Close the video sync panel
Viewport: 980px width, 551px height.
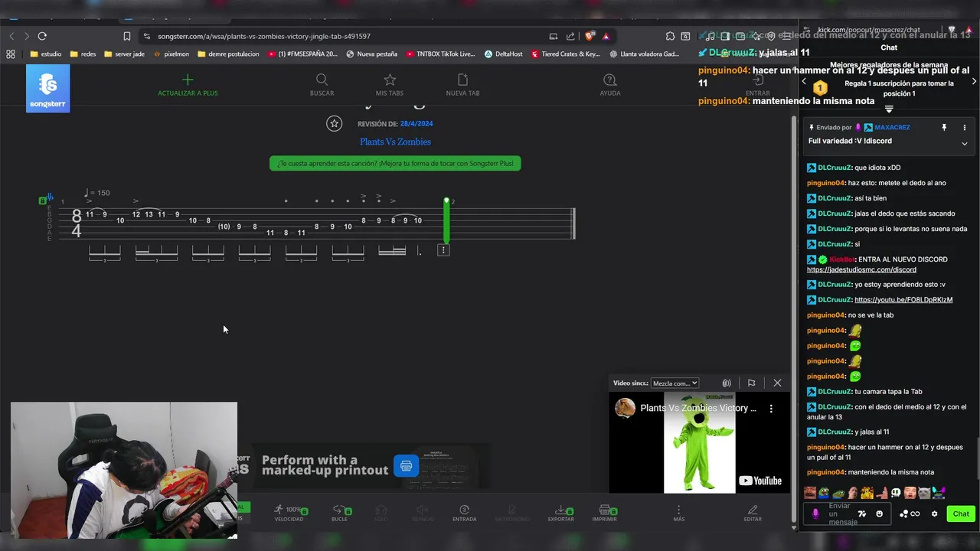777,383
